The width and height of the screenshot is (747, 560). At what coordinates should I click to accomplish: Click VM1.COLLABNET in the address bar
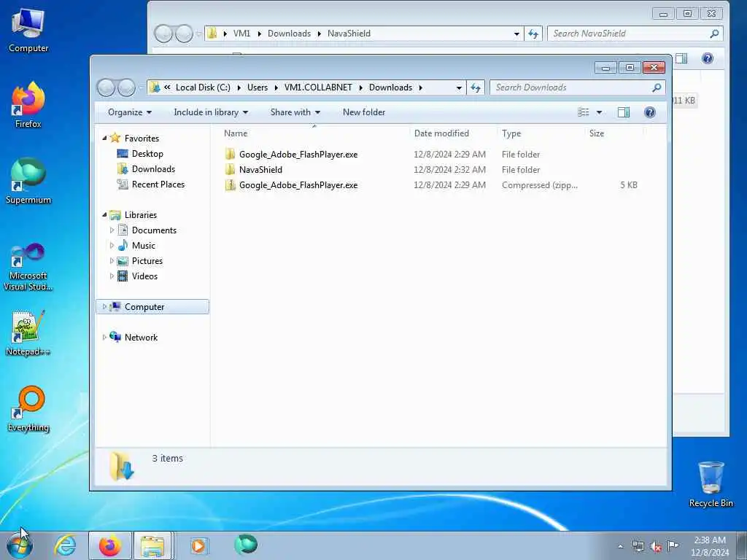pos(318,87)
